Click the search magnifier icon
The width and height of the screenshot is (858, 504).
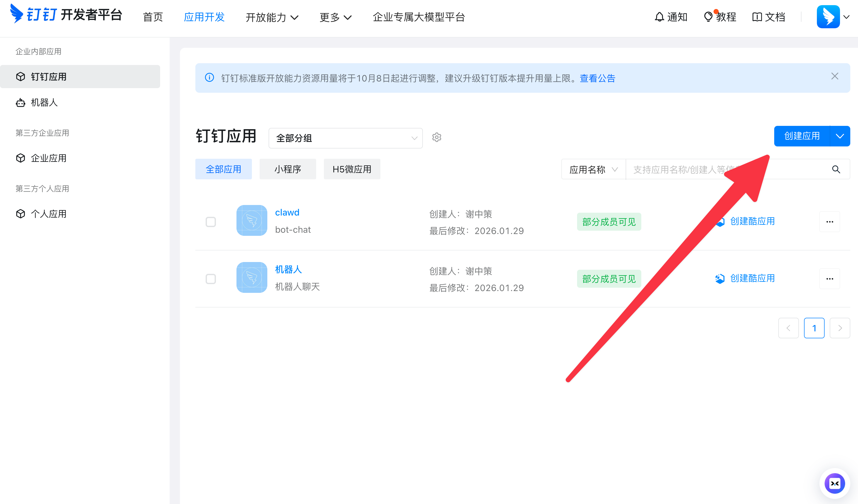point(836,169)
